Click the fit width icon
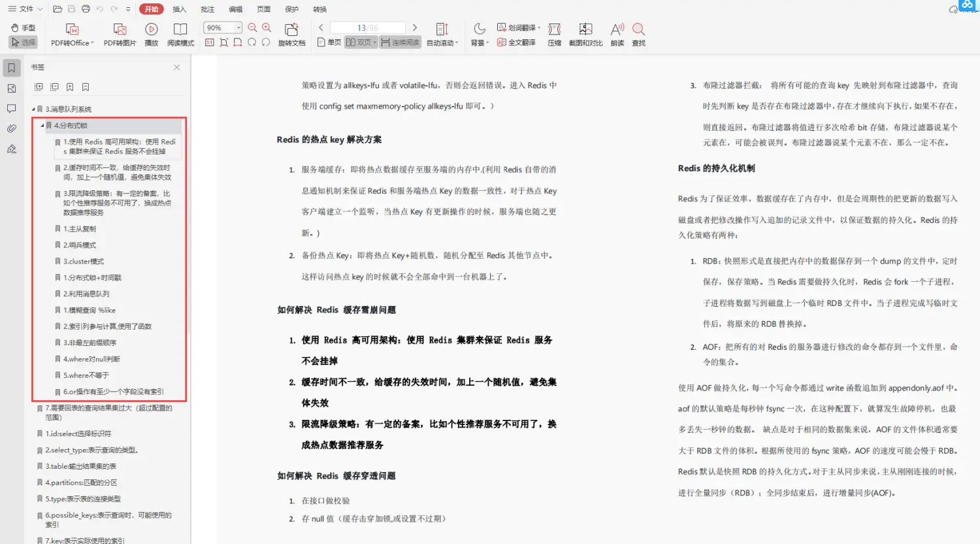Image resolution: width=980 pixels, height=544 pixels. [238, 42]
